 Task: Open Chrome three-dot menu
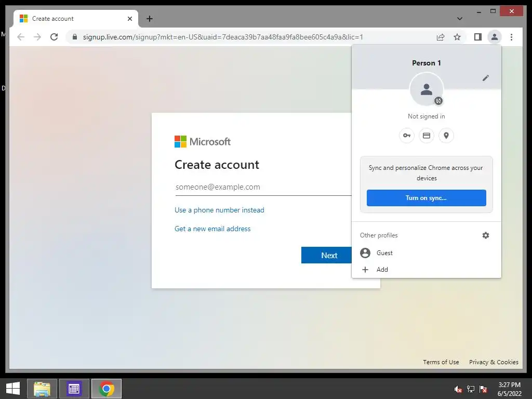point(511,37)
